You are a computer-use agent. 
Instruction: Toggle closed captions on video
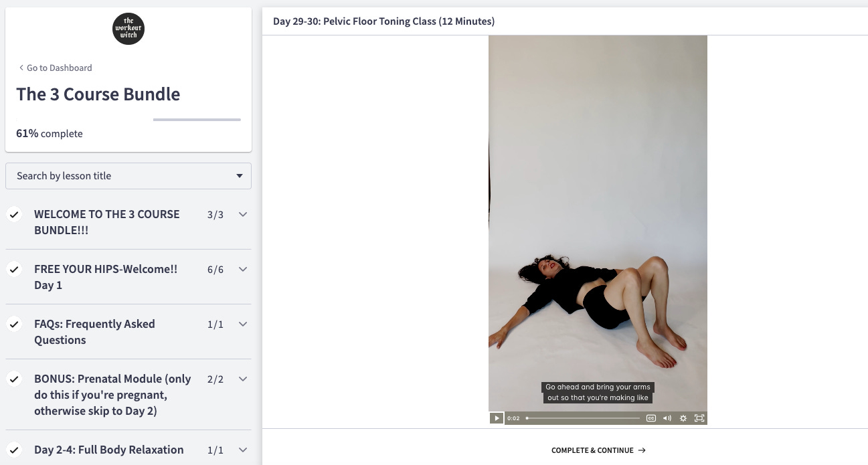tap(651, 418)
